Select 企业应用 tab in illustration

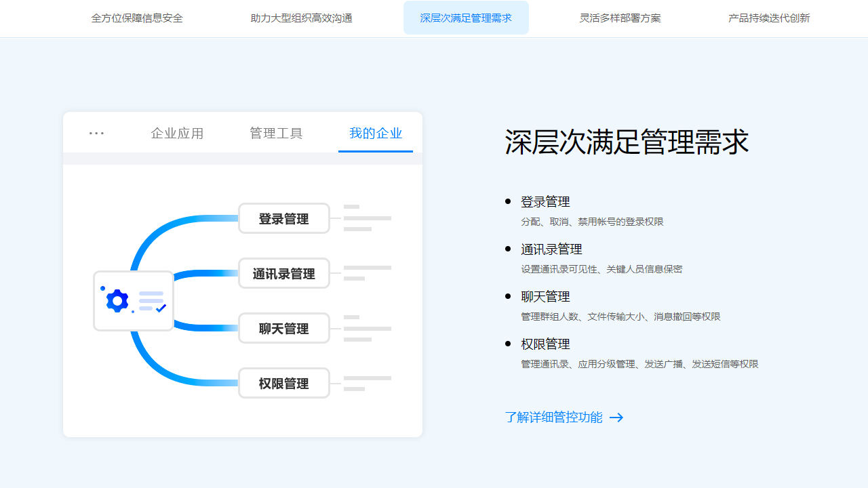177,134
